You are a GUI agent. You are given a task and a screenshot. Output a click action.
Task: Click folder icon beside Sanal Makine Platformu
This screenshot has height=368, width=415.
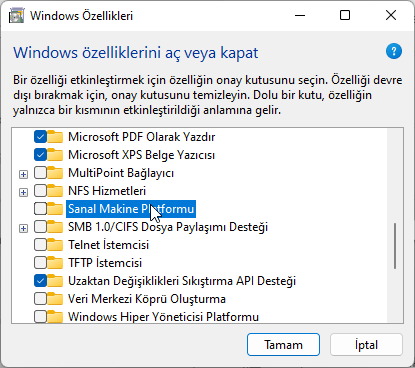coord(55,209)
